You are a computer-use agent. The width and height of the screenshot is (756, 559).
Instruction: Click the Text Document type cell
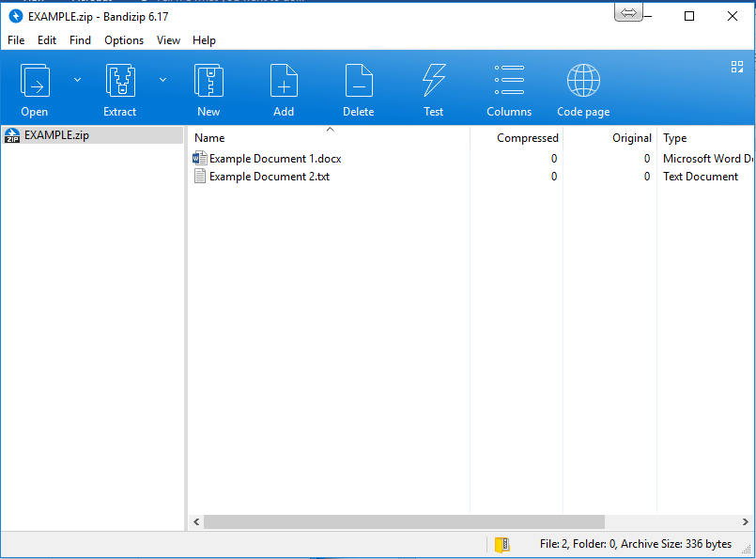click(x=701, y=177)
